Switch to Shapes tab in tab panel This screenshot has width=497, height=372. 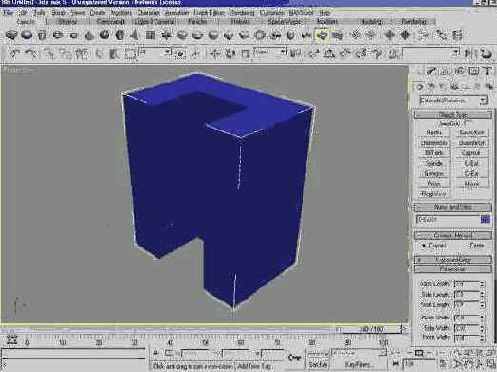click(67, 22)
